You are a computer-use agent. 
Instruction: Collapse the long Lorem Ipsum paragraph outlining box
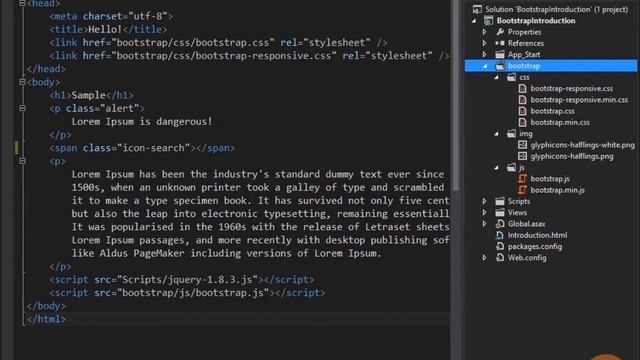[22, 161]
